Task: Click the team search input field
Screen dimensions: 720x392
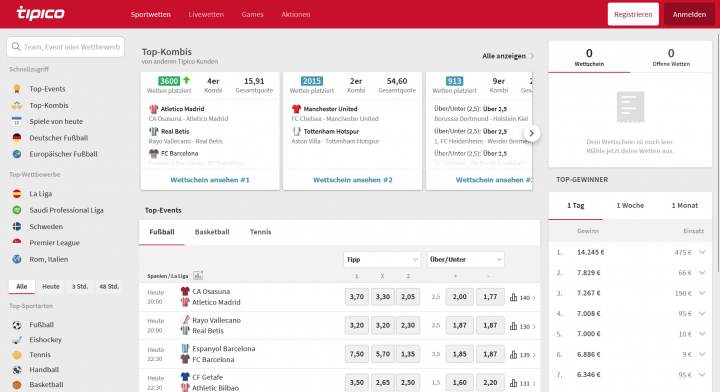Action: pyautogui.click(x=66, y=47)
